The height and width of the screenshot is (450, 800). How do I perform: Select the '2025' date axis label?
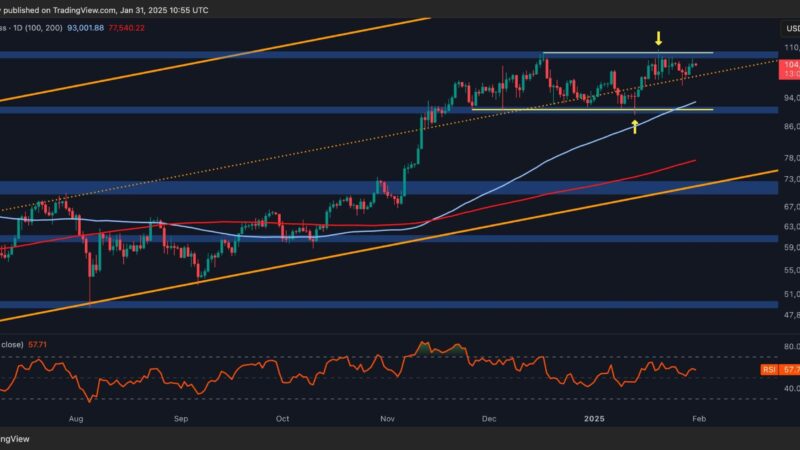594,419
